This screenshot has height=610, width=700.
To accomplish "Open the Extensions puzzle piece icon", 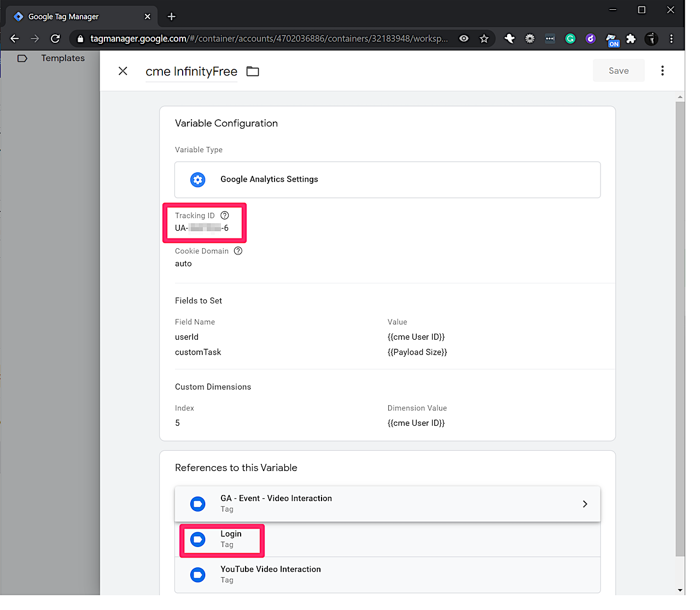I will click(631, 38).
